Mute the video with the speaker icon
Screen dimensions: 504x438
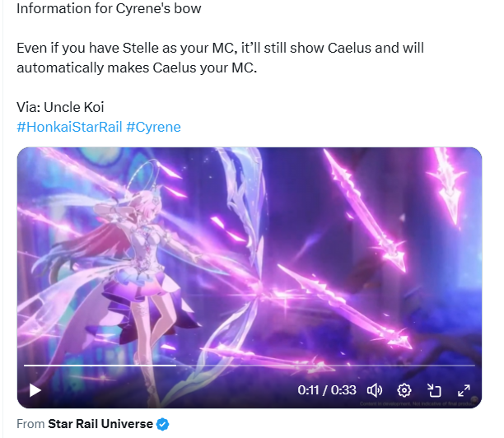pos(375,390)
